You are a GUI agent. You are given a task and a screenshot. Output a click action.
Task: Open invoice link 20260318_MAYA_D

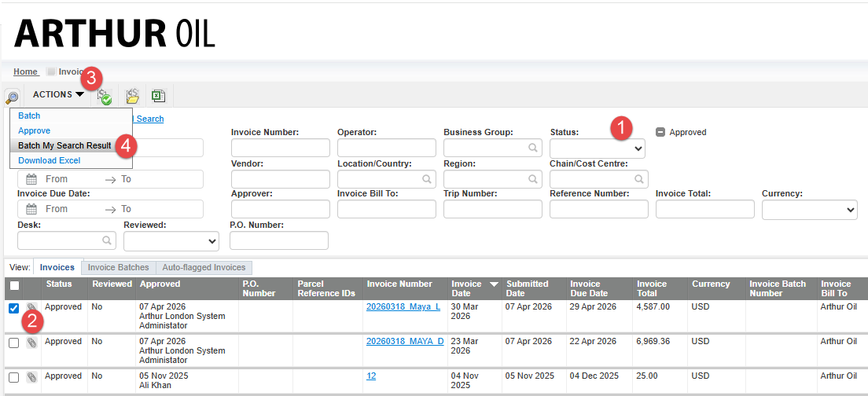pos(405,341)
